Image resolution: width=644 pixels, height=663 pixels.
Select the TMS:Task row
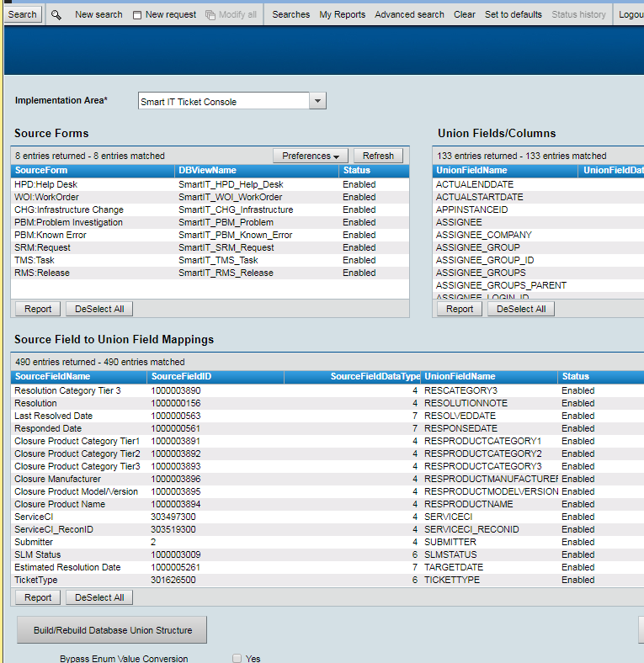tap(210, 260)
